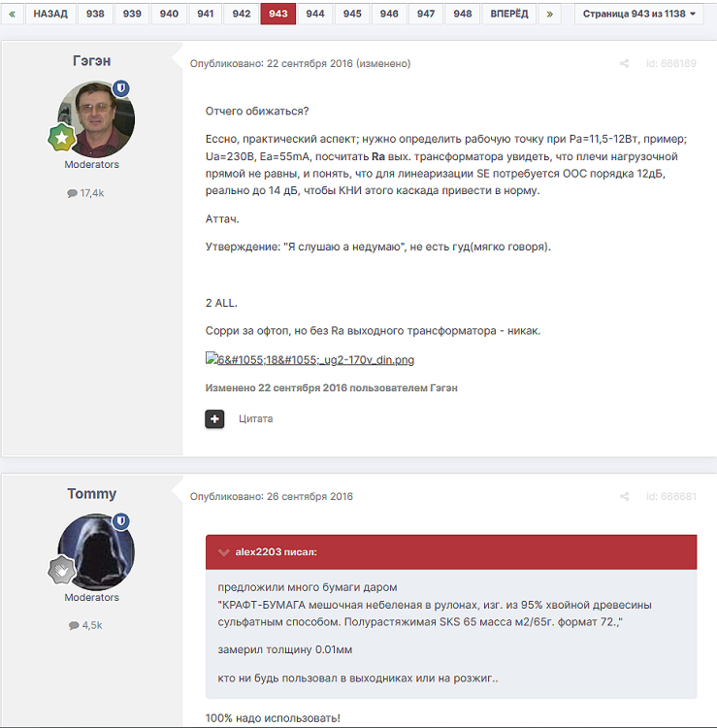Image resolution: width=717 pixels, height=728 pixels.
Task: Click the '(изменено)' edit history link
Action: 383,64
